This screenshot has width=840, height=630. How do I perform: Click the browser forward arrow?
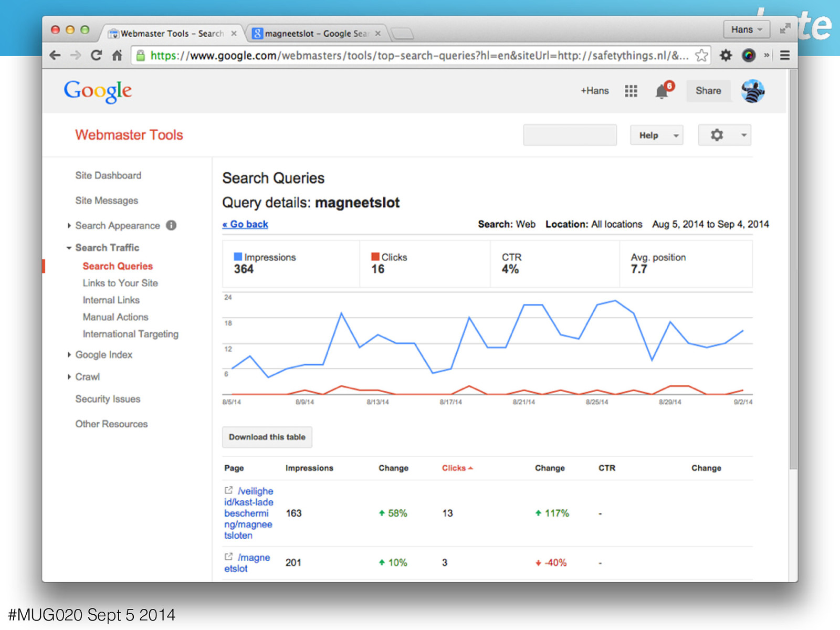[x=76, y=55]
